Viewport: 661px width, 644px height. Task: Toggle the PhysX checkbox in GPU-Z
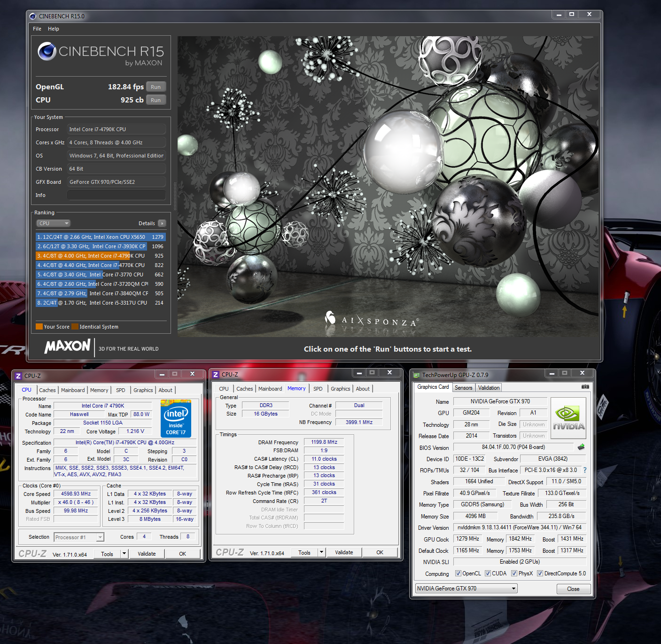tap(514, 573)
